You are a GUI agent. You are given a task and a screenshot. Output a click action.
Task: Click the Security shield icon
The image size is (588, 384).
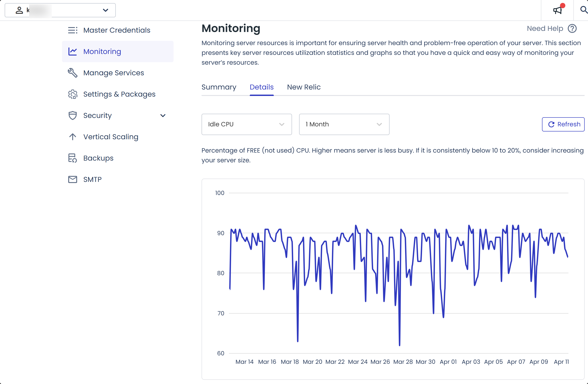tap(73, 115)
